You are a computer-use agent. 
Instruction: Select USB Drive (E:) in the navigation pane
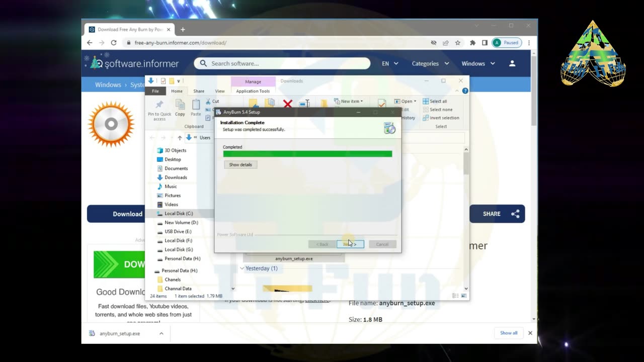(174, 232)
